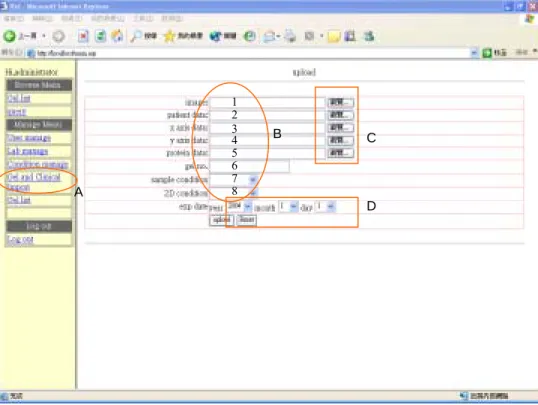Stop page loading with red X icon
This screenshot has width=538, height=405.
tap(83, 36)
